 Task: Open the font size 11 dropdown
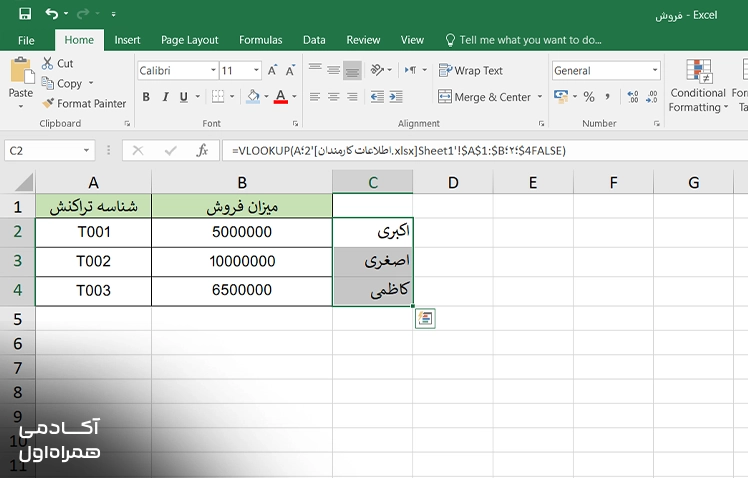pyautogui.click(x=256, y=71)
